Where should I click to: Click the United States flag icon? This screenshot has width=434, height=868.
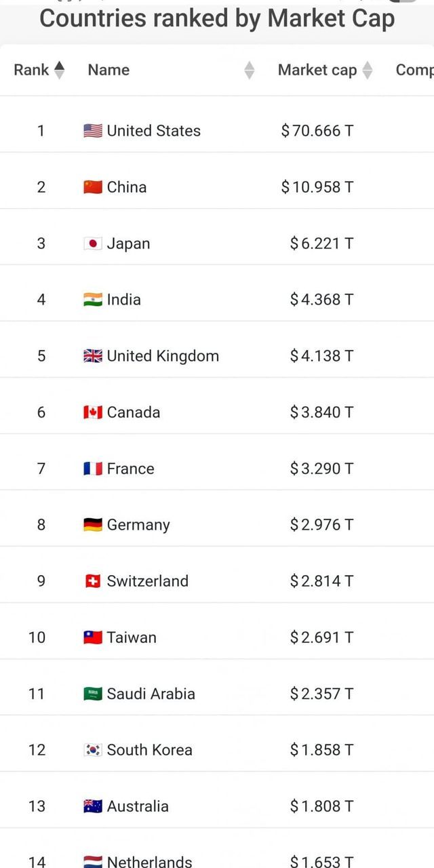[x=93, y=131]
